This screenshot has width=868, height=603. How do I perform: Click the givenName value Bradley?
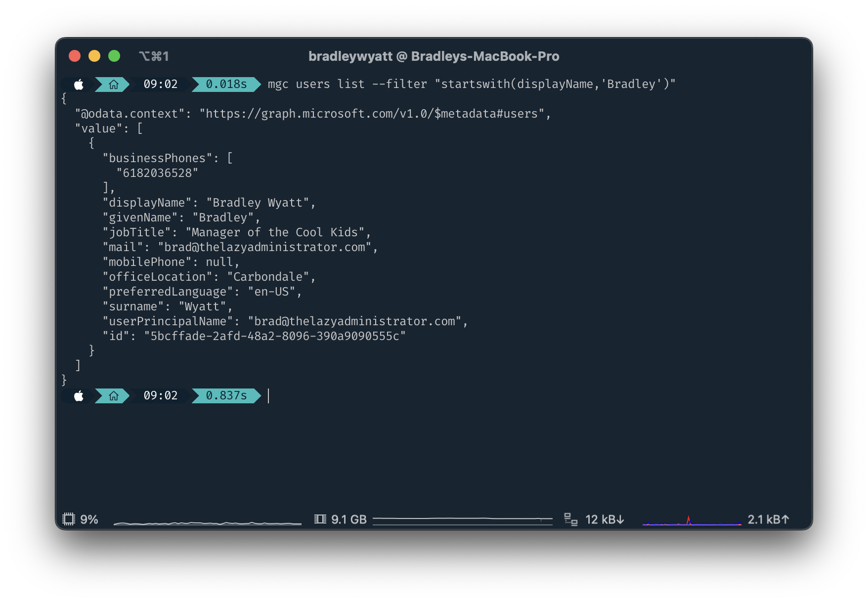click(223, 217)
